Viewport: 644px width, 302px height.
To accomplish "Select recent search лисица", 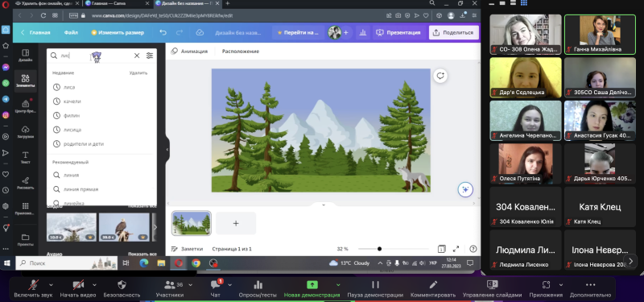I will [102, 130].
